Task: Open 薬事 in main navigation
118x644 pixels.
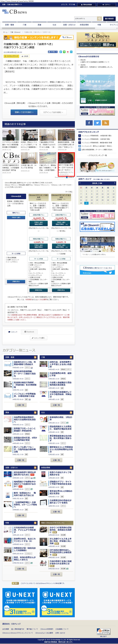Action: [x=39, y=25]
